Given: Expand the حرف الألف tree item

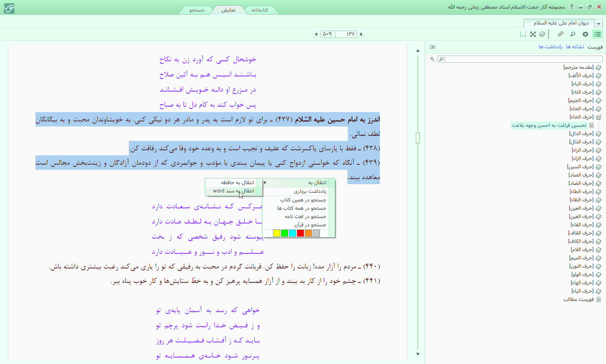Looking at the screenshot, I should pos(598,76).
